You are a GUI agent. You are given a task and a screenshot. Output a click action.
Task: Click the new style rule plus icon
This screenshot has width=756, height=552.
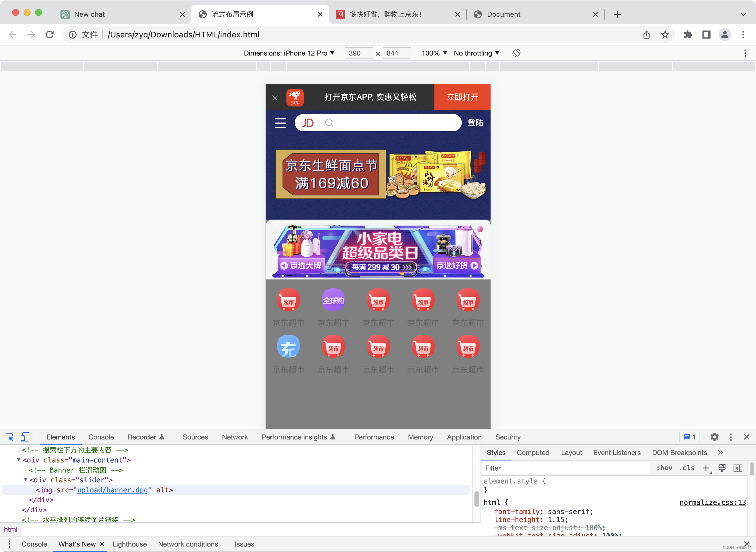pyautogui.click(x=706, y=468)
